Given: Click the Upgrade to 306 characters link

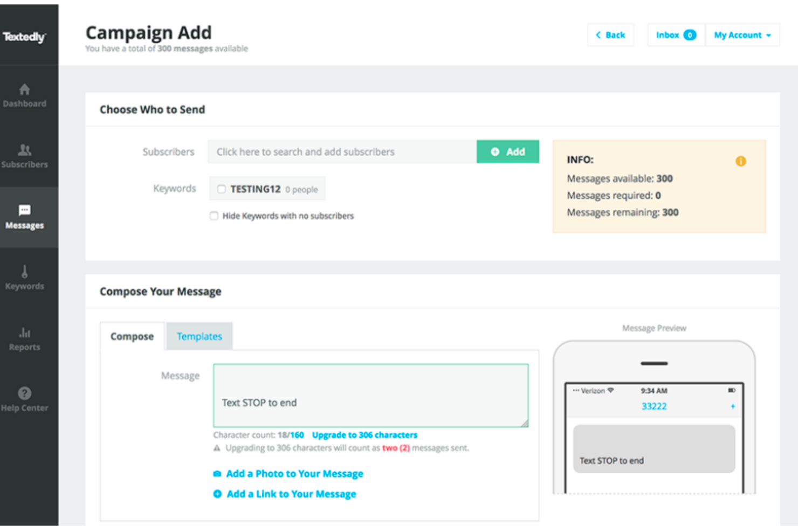Looking at the screenshot, I should [x=364, y=435].
